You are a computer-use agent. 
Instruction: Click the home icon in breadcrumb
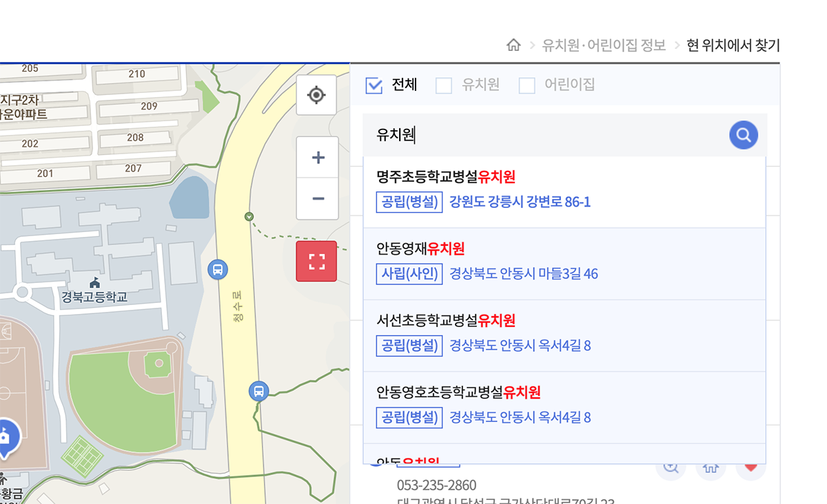pos(513,45)
